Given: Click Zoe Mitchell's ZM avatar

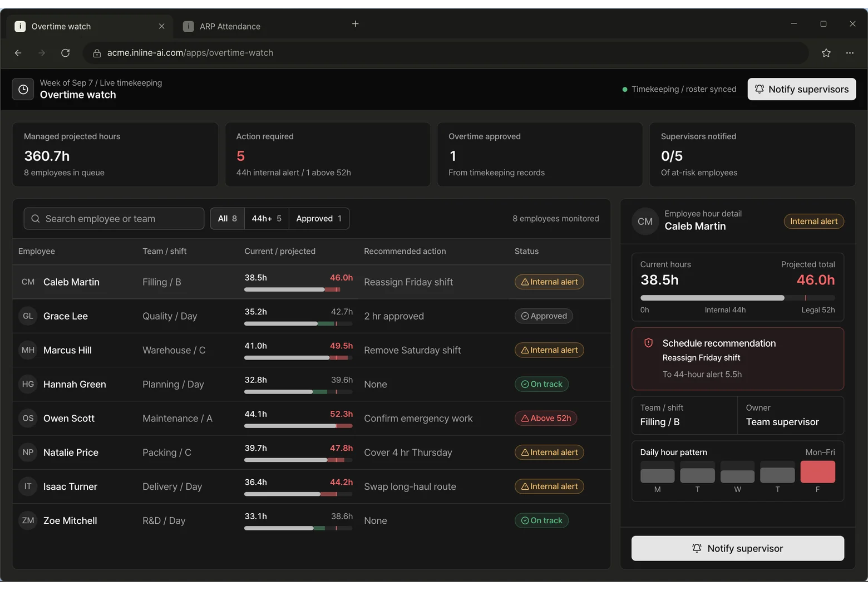Looking at the screenshot, I should click(28, 520).
